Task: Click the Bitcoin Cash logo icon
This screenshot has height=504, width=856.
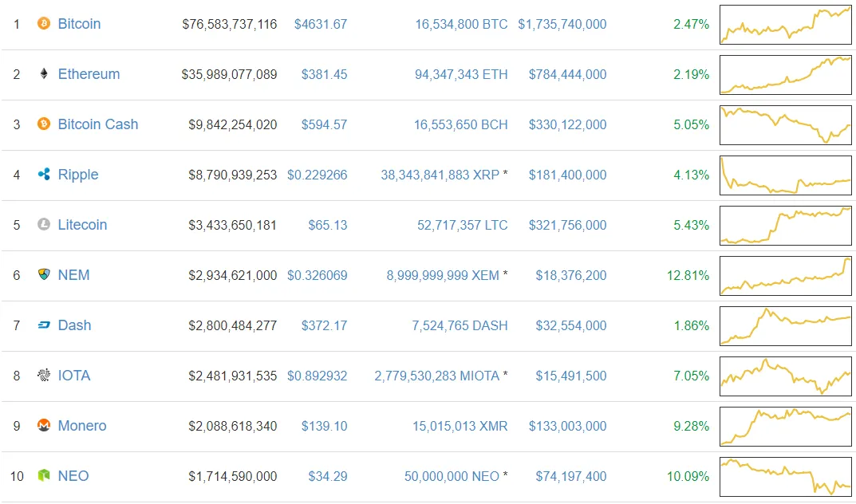Action: (x=44, y=124)
